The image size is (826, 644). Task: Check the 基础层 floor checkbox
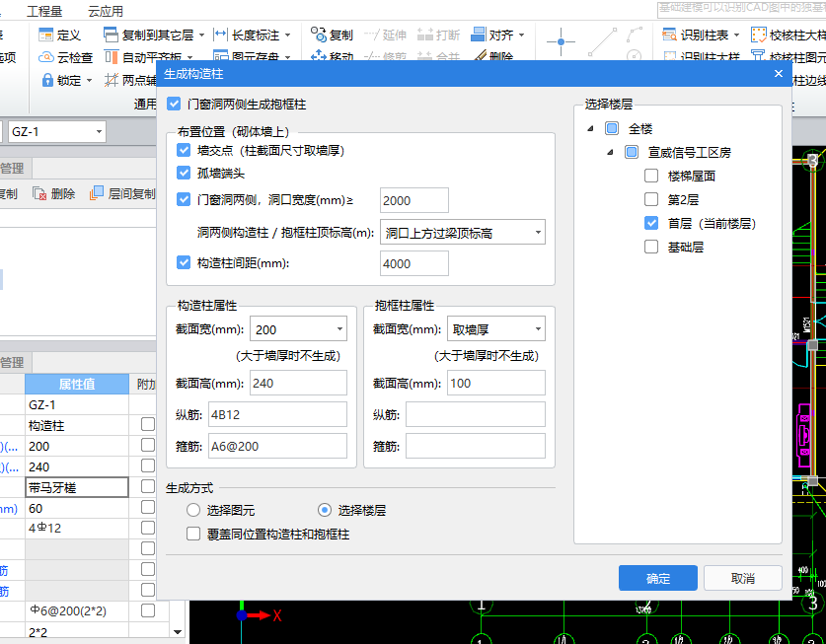pos(651,247)
